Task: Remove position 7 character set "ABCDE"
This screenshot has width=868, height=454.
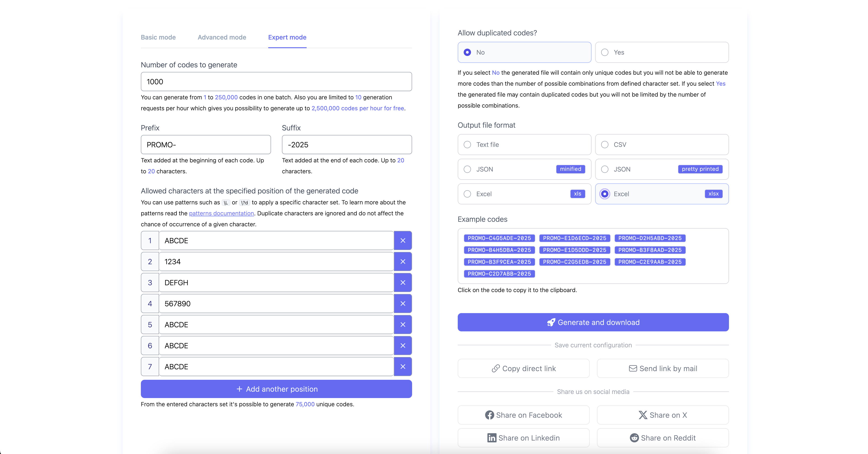Action: [x=403, y=367]
